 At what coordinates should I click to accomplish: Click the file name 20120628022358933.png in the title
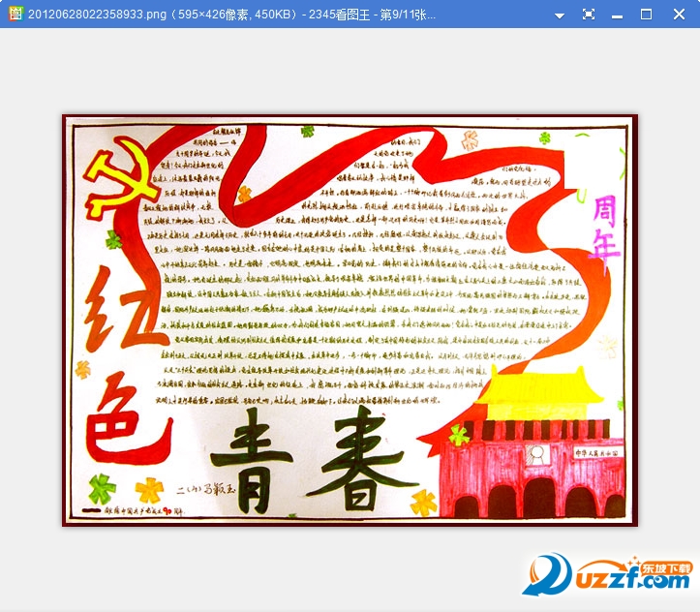97,15
